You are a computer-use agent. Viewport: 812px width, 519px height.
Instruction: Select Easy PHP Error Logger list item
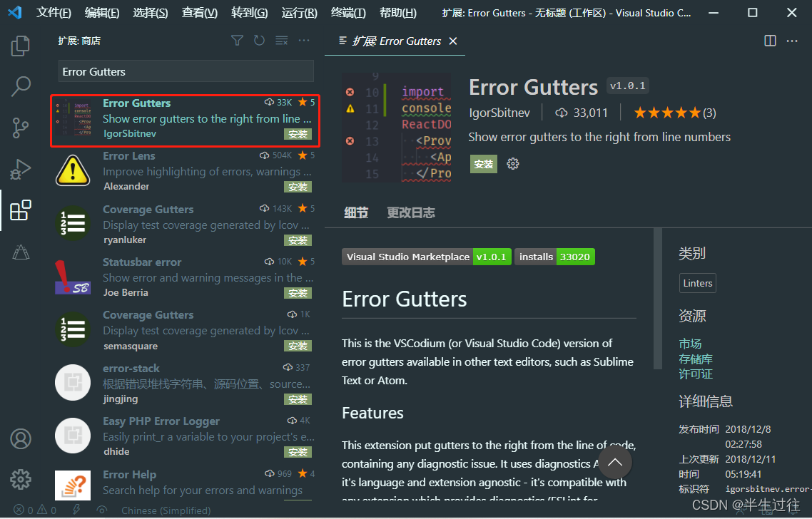point(185,436)
